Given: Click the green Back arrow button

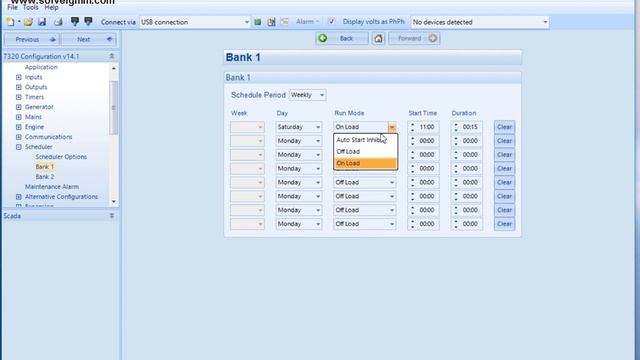Looking at the screenshot, I should pyautogui.click(x=342, y=38).
